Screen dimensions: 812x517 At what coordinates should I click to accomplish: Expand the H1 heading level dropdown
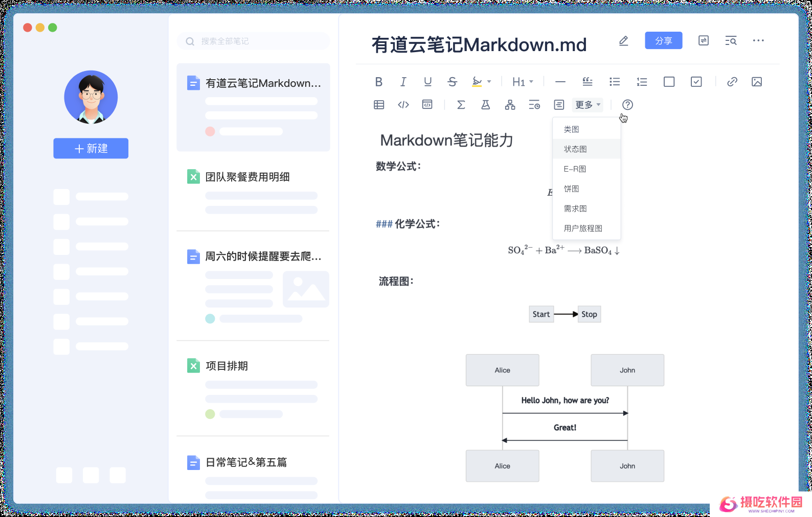tap(523, 82)
